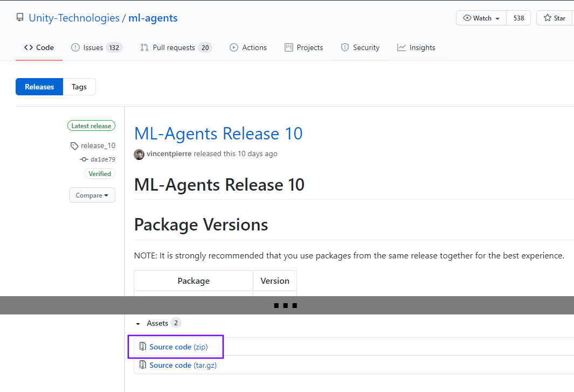Open the Unity-Technologies organization link
The width and height of the screenshot is (574, 392).
tap(74, 18)
